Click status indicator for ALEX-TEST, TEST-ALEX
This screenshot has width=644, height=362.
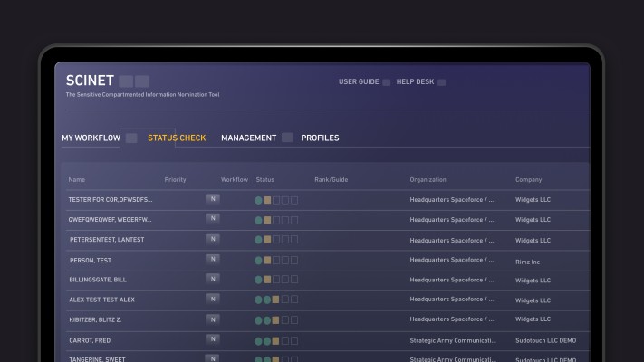tap(276, 300)
